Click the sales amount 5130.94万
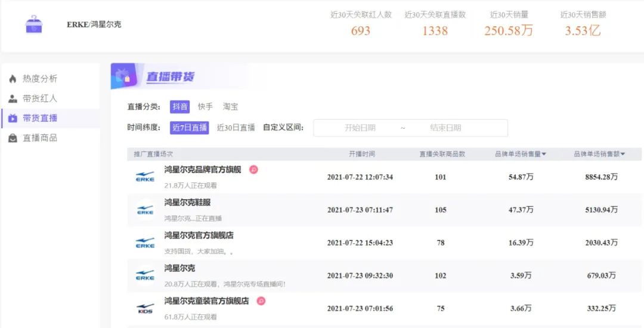This screenshot has width=644, height=328. click(x=601, y=210)
